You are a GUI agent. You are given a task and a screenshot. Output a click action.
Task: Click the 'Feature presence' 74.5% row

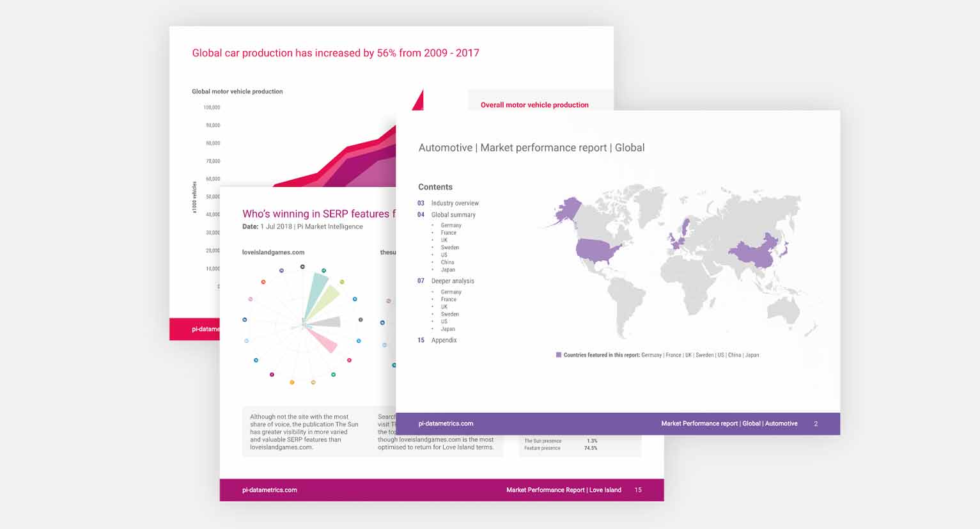click(561, 448)
